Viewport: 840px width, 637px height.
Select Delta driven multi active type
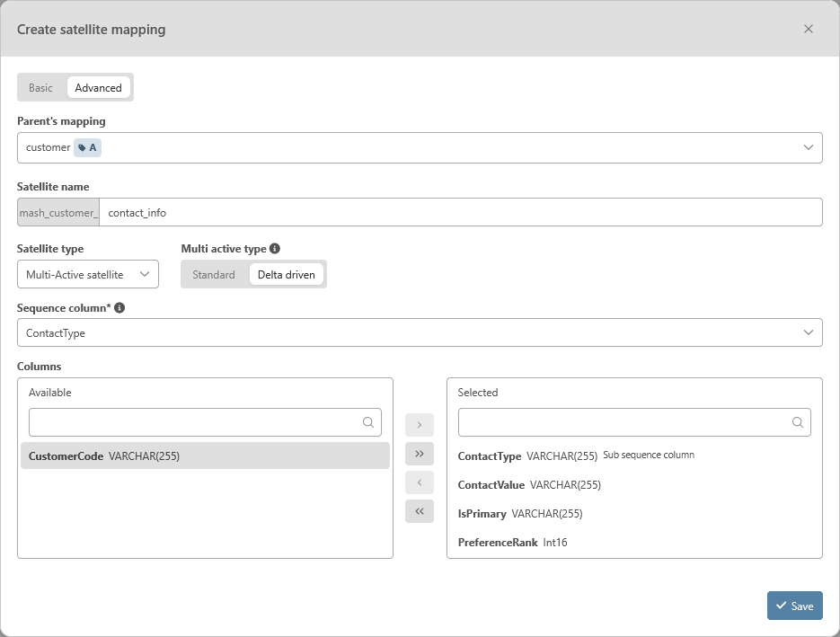click(287, 275)
